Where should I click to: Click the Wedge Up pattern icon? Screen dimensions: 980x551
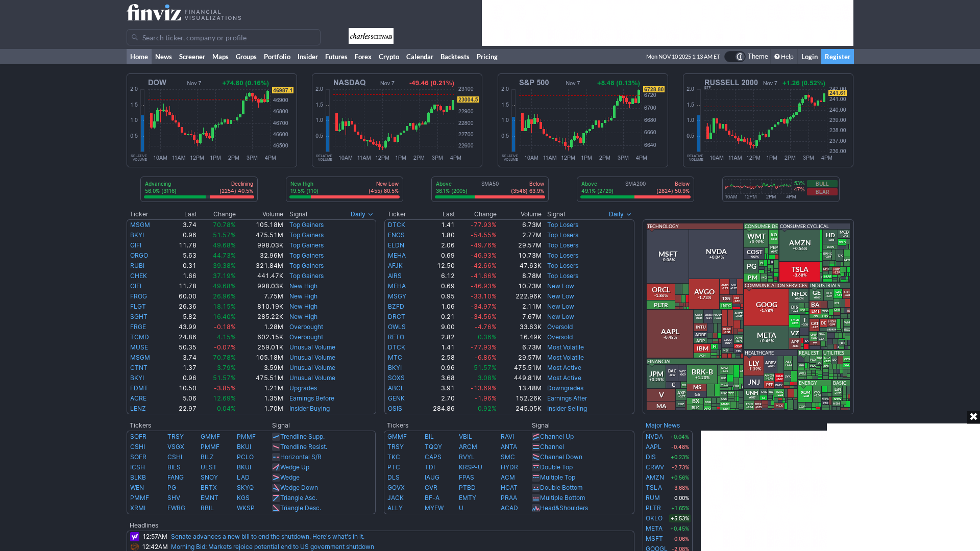coord(276,467)
